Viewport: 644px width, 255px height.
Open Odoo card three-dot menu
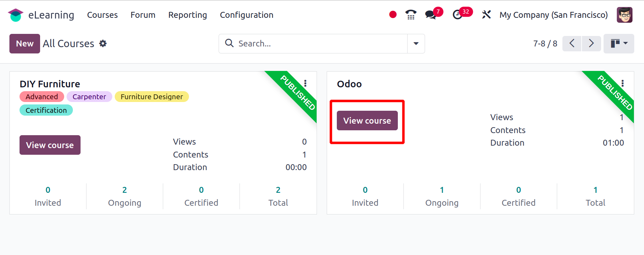tap(622, 83)
